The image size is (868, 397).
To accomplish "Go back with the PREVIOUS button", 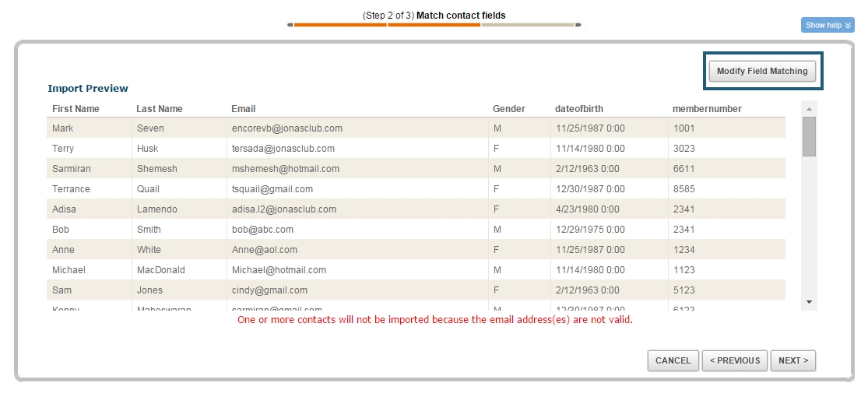I will click(x=733, y=360).
